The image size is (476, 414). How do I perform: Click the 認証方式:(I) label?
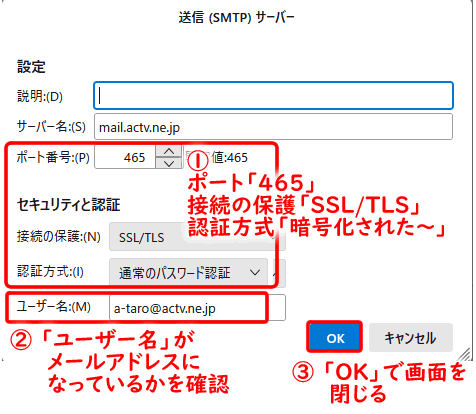point(50,272)
